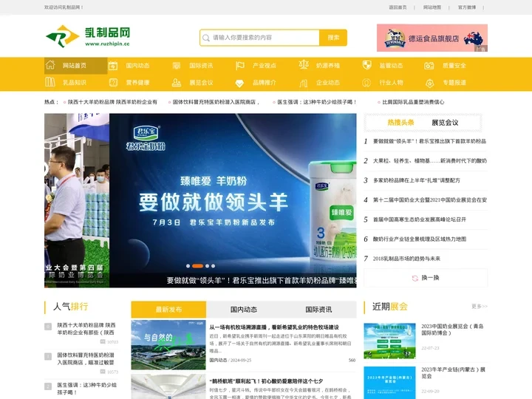The image size is (532, 399).
Task: Click the camera icon beside 质量安全
Action: pyautogui.click(x=429, y=66)
